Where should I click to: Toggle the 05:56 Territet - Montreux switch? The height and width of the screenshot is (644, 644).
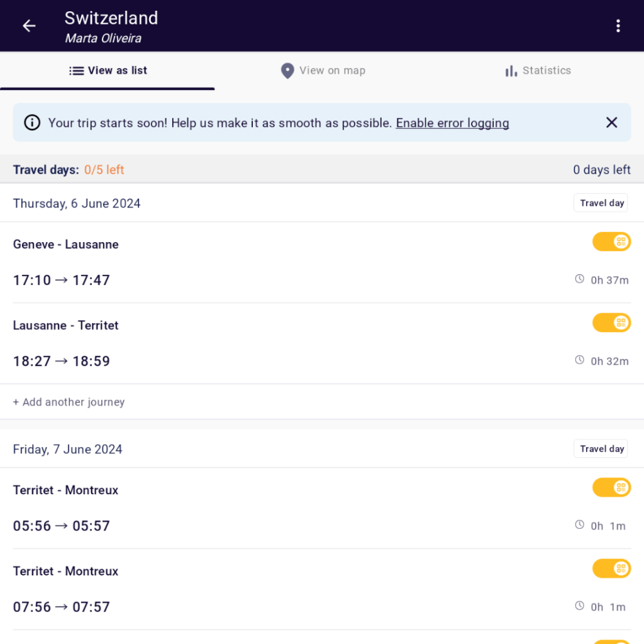tap(611, 487)
